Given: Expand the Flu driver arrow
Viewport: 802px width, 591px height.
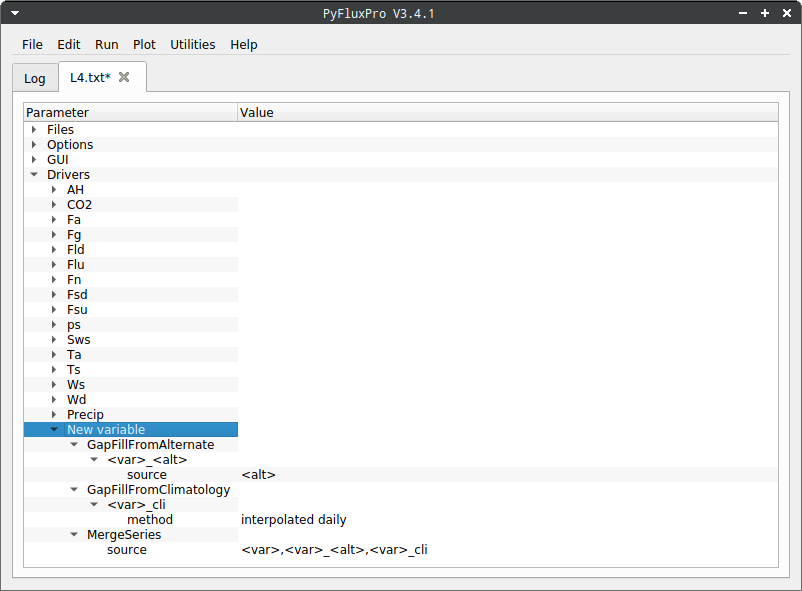Looking at the screenshot, I should pos(54,265).
